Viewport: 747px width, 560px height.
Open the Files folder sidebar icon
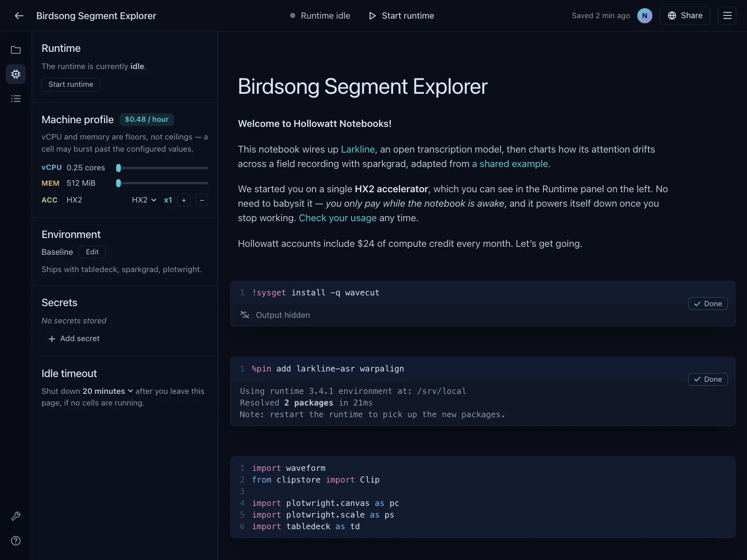point(16,50)
